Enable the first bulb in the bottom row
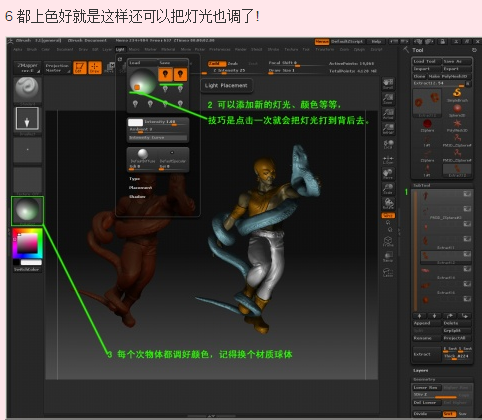 click(x=135, y=104)
